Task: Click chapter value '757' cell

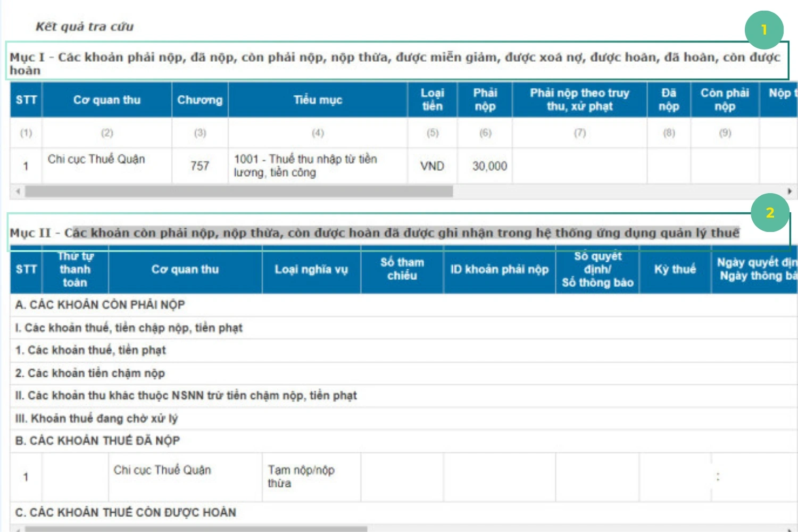Action: (200, 166)
